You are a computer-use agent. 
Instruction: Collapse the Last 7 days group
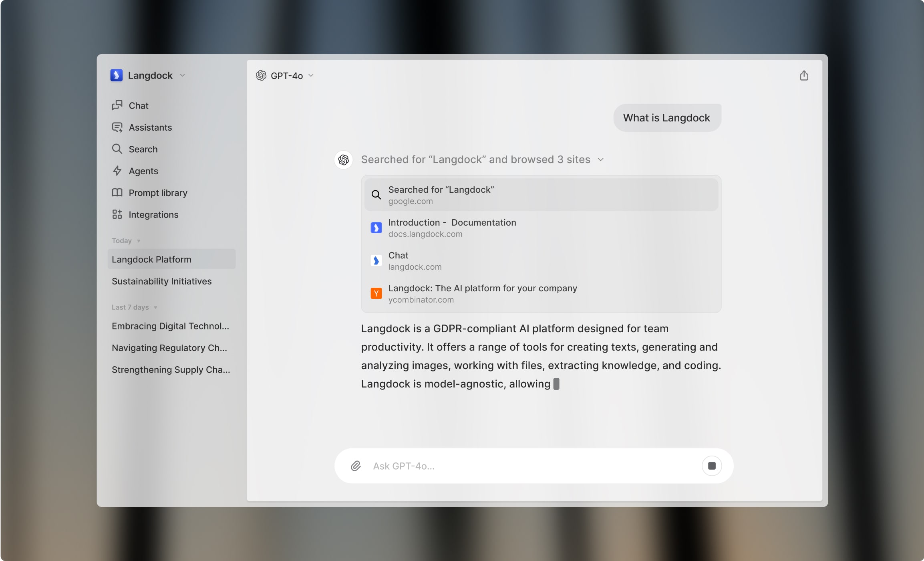(x=155, y=307)
